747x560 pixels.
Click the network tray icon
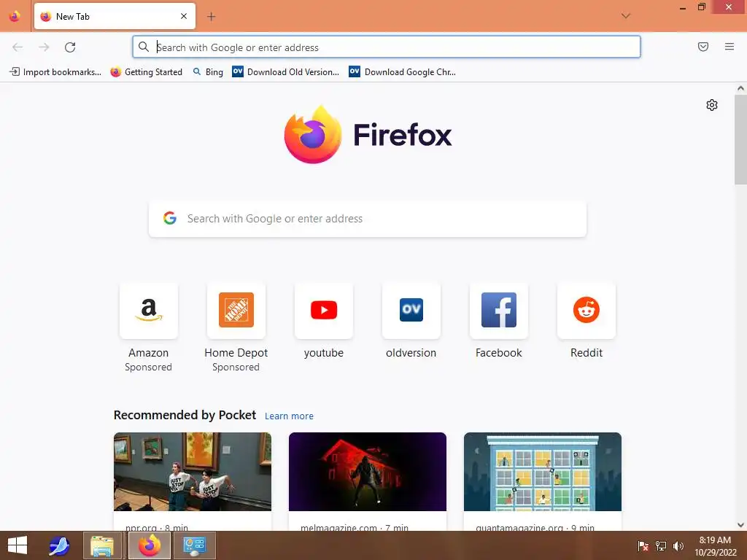pos(661,545)
